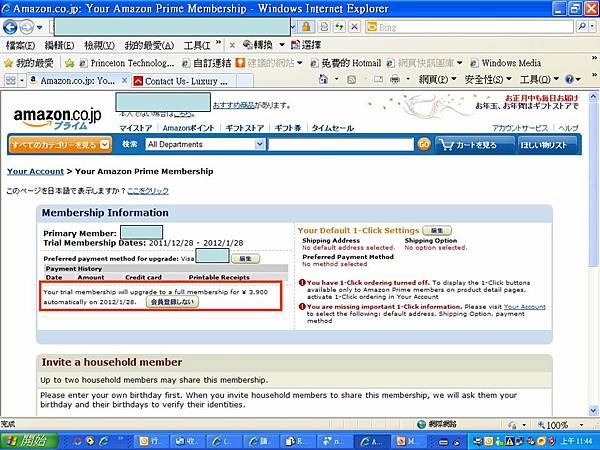Viewport: 600px width, 450px height.
Task: Click the Print icon in command bar
Action: (395, 79)
